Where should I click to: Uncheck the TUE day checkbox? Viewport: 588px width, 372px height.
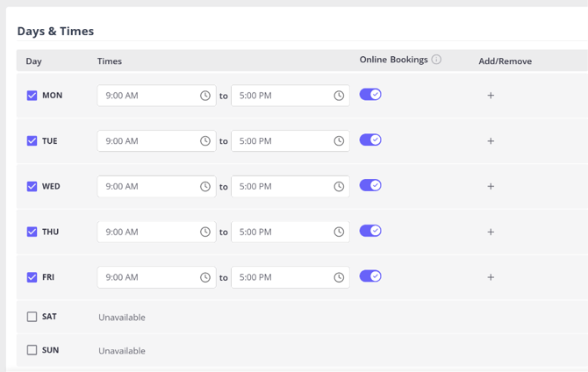click(32, 140)
